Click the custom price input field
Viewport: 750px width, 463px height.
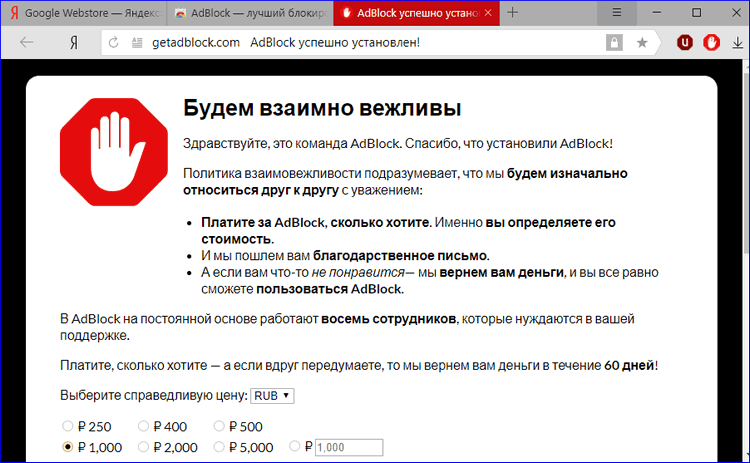click(x=349, y=447)
